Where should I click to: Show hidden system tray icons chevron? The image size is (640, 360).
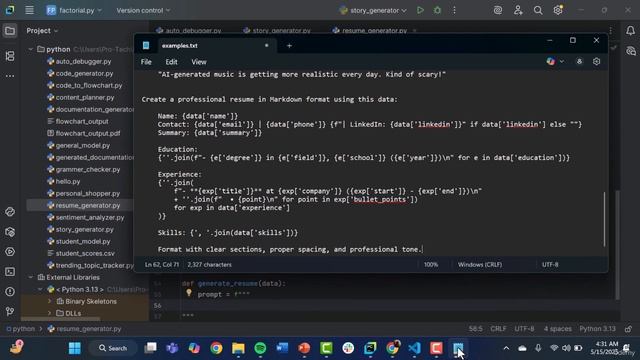[506, 348]
